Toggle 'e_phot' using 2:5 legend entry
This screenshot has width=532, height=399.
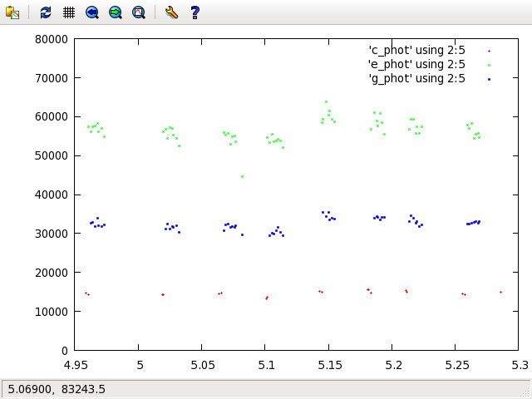[x=416, y=65]
